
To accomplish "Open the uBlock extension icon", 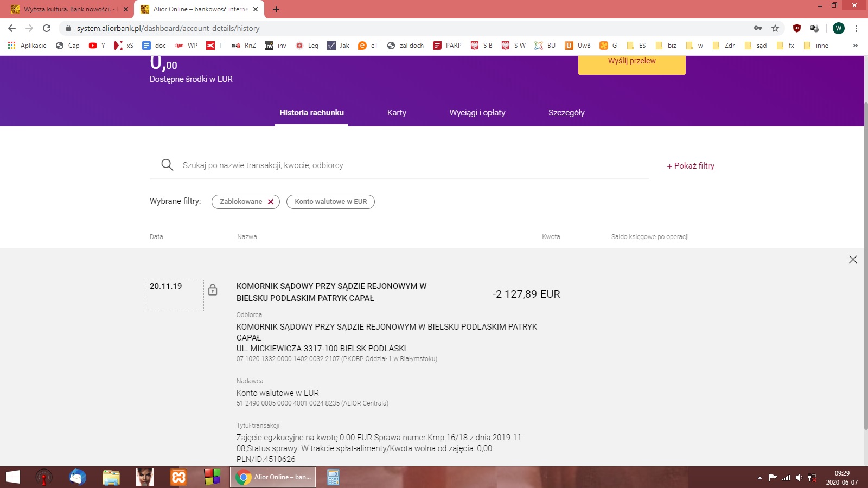I will (796, 28).
